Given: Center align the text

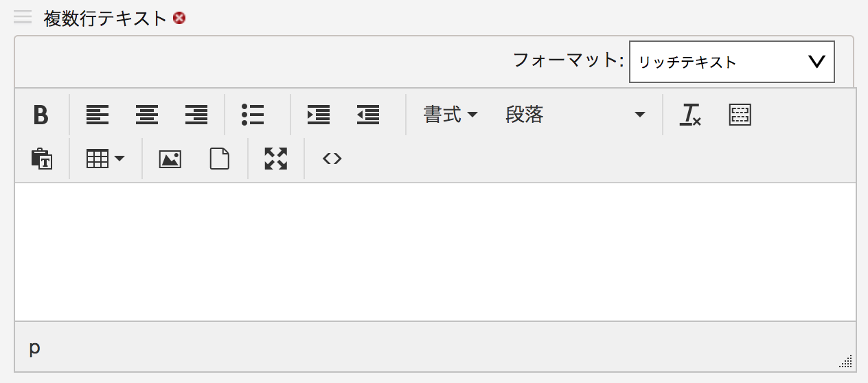Looking at the screenshot, I should [147, 115].
